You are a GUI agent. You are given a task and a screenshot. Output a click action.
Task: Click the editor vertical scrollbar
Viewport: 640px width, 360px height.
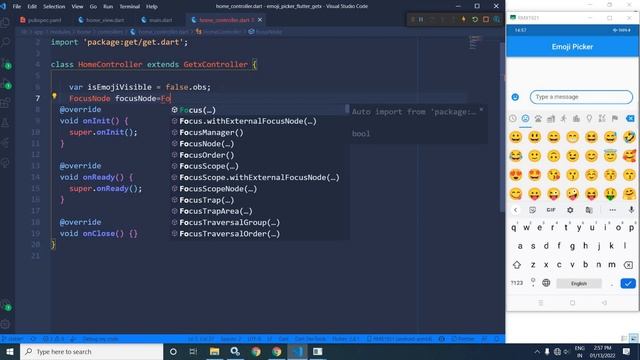502,127
